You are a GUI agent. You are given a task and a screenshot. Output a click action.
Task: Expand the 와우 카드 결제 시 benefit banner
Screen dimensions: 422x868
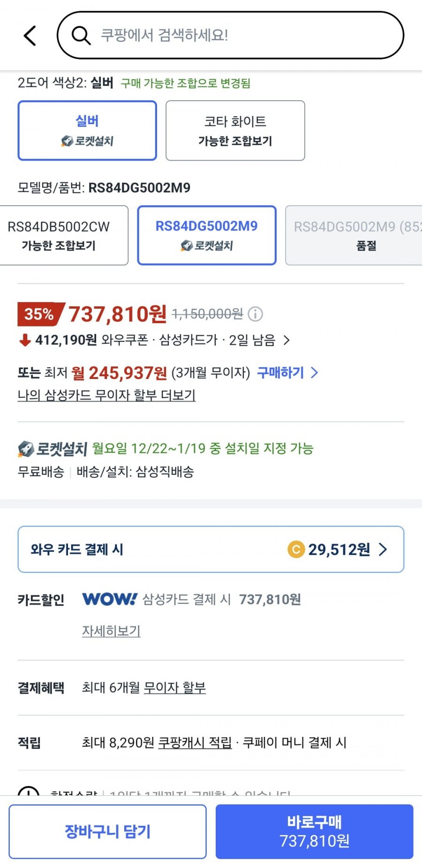[211, 549]
